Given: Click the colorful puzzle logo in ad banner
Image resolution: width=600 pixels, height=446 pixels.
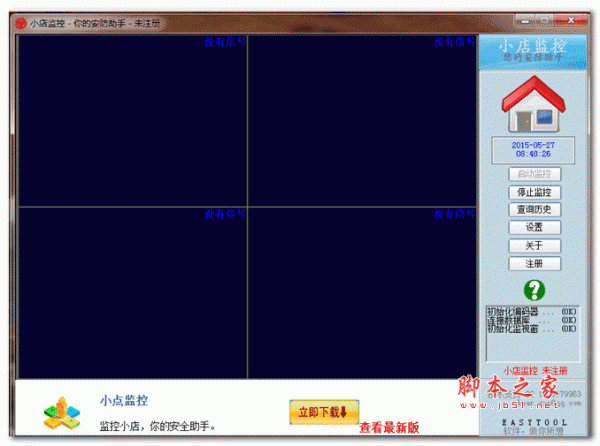Looking at the screenshot, I should [x=62, y=413].
